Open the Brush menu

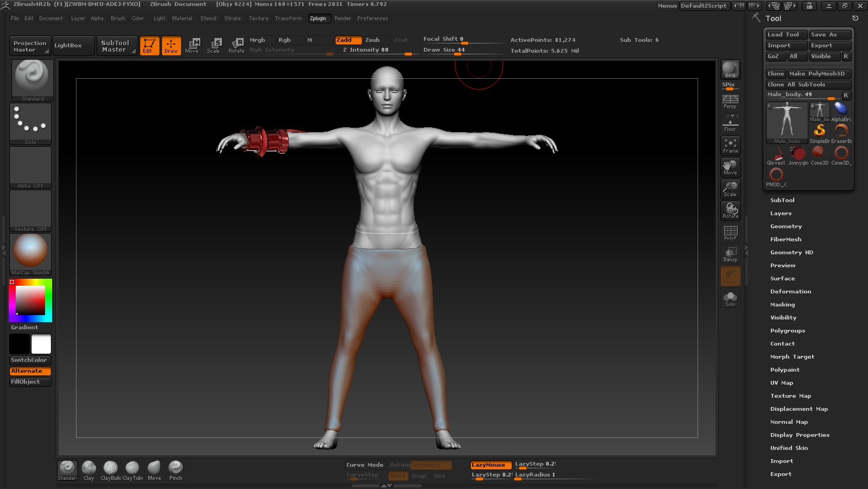coord(118,18)
